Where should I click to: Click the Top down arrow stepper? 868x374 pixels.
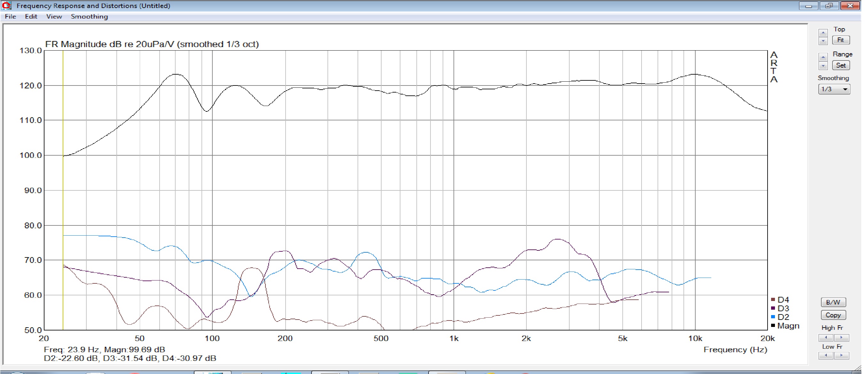[x=823, y=41]
